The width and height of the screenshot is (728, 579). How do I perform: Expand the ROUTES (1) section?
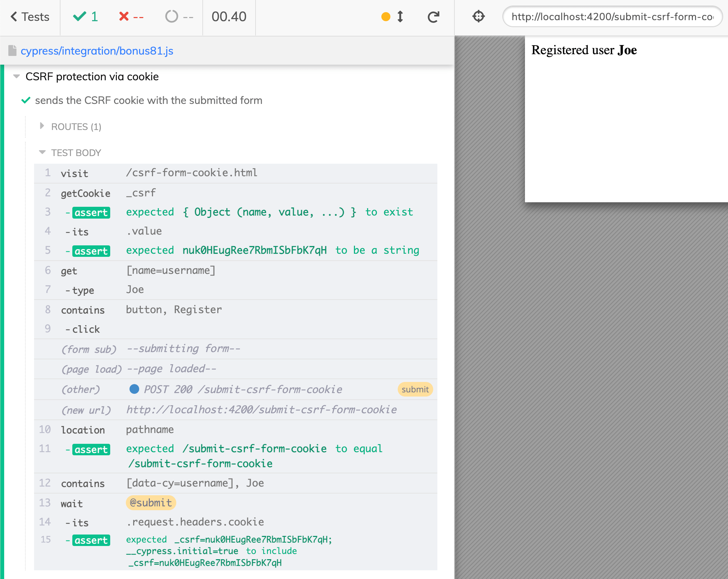click(42, 126)
